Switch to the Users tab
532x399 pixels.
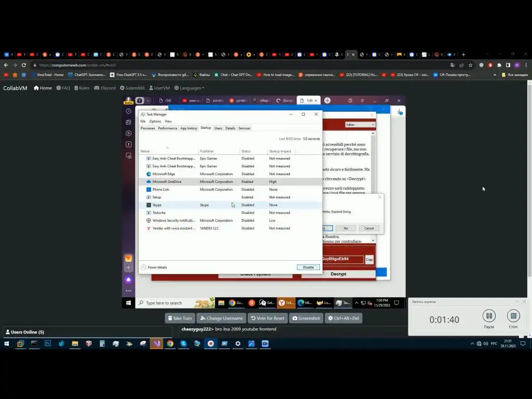coord(218,128)
